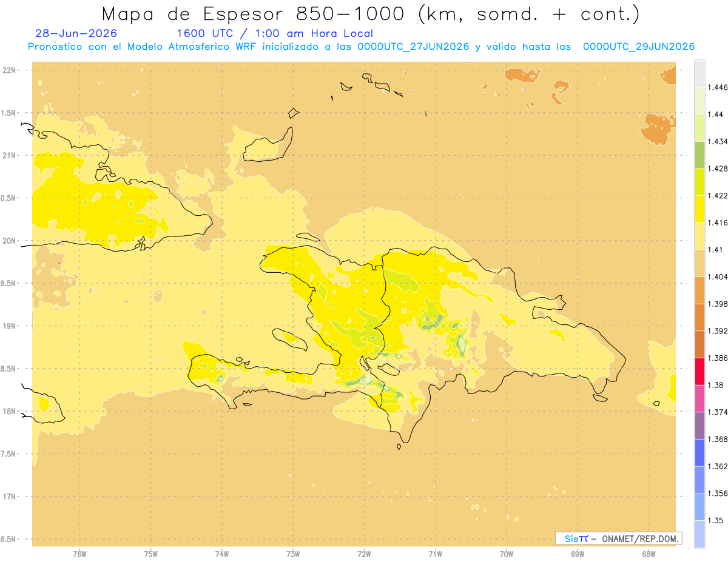The height and width of the screenshot is (562, 728).
Task: Click the latitude label "8.5N"
Action: coord(9,369)
